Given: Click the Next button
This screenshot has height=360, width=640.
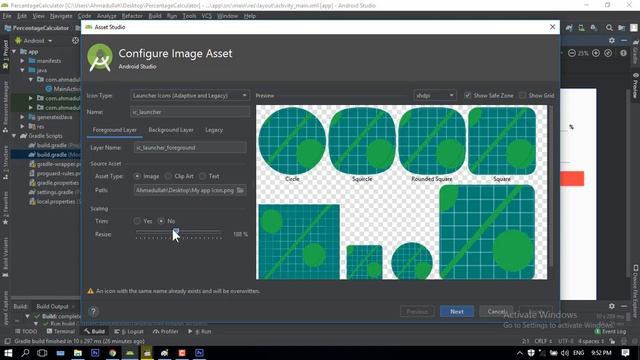Looking at the screenshot, I should pyautogui.click(x=457, y=311).
